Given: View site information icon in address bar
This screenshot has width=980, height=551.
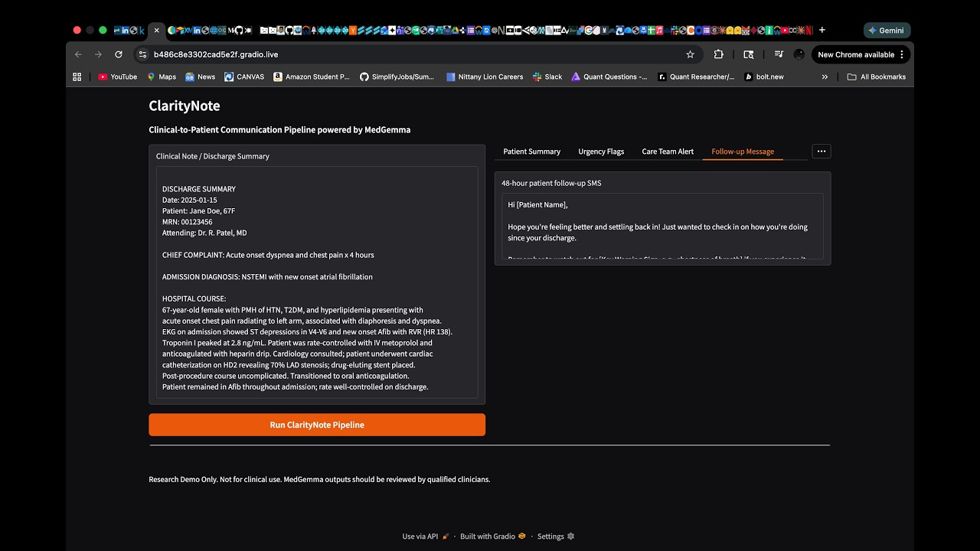Looking at the screenshot, I should (x=141, y=54).
